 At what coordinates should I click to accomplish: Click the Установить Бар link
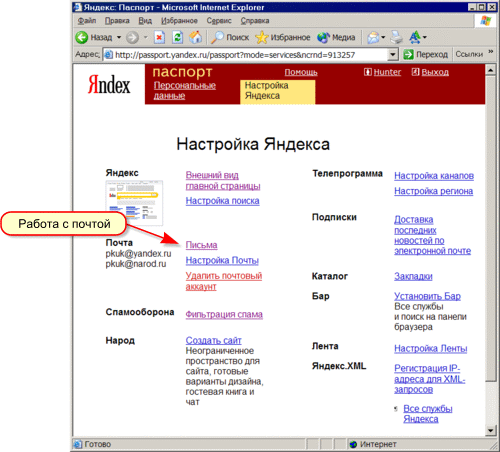pos(427,296)
